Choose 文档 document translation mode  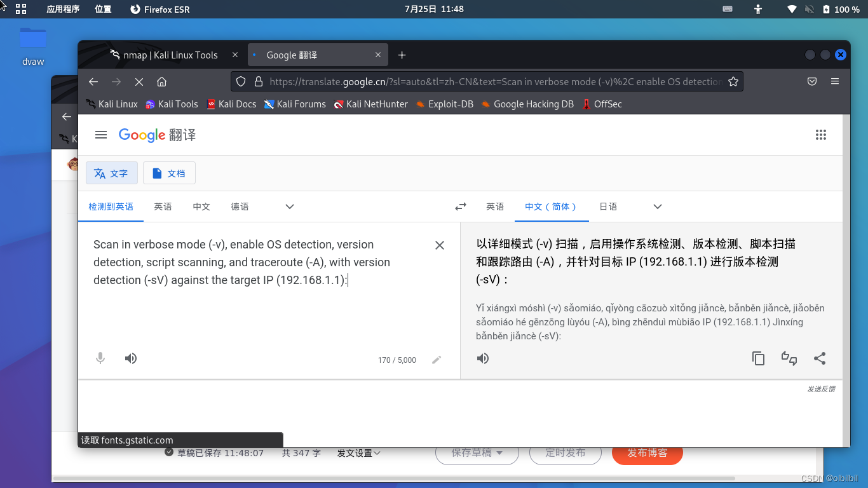[x=169, y=173]
